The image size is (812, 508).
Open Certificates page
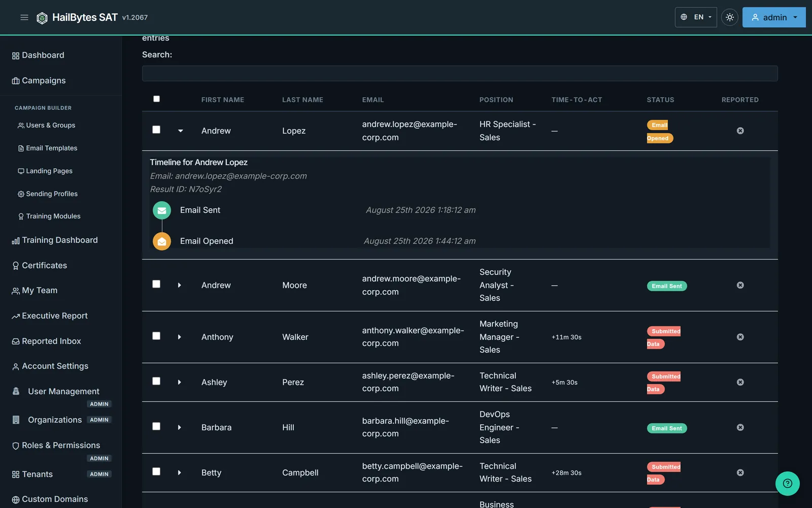click(x=40, y=266)
